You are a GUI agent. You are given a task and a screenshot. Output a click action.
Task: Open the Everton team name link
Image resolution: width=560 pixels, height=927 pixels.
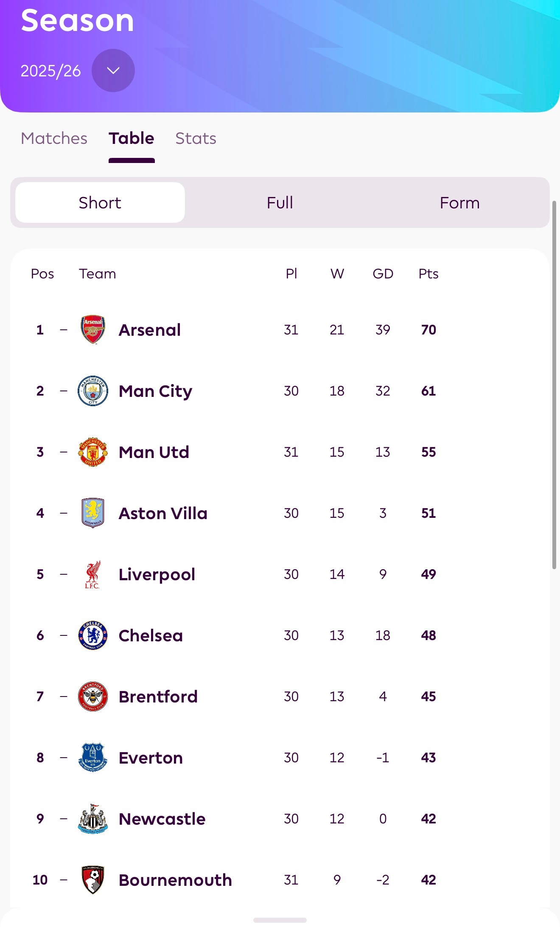tap(151, 758)
